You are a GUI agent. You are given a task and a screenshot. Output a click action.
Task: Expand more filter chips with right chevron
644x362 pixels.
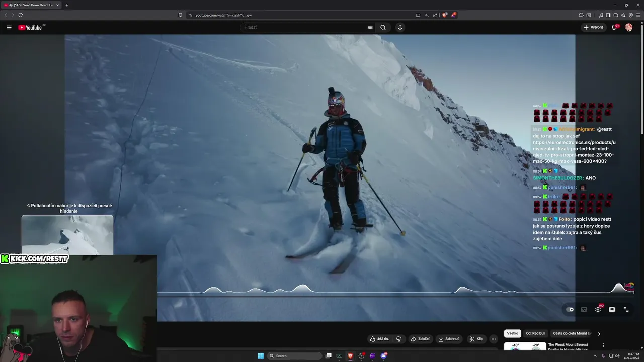tap(599, 333)
